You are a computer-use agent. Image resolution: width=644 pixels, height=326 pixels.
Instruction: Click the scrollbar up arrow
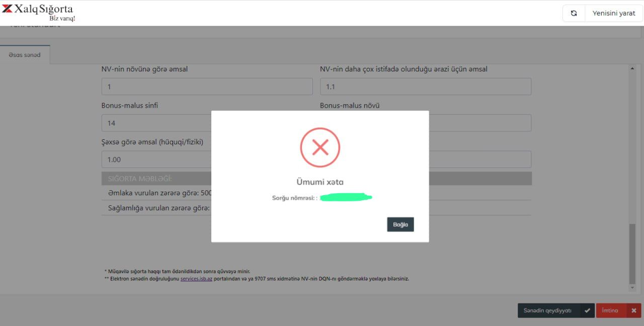pyautogui.click(x=632, y=68)
